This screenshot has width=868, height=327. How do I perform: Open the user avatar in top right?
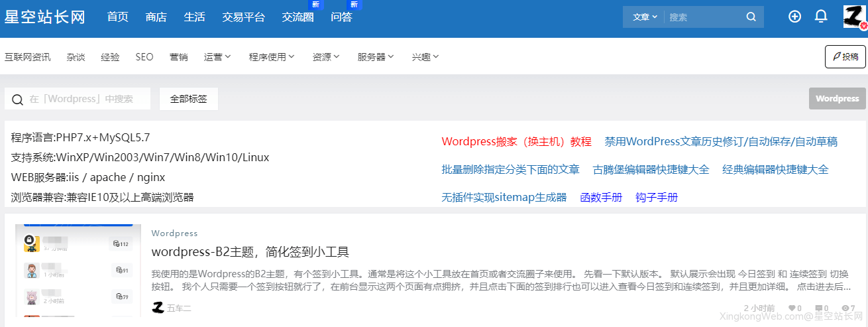855,17
